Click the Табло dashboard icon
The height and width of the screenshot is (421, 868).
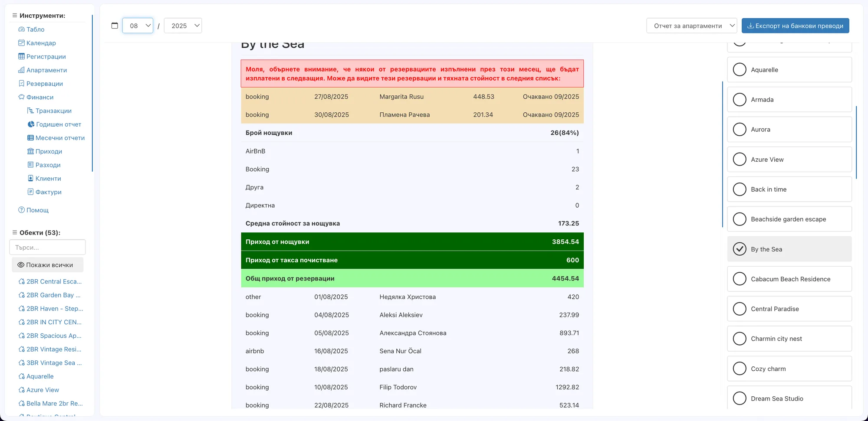pos(21,29)
